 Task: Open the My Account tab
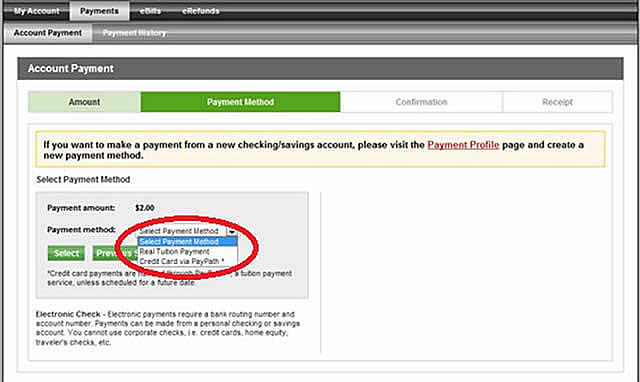(x=37, y=11)
